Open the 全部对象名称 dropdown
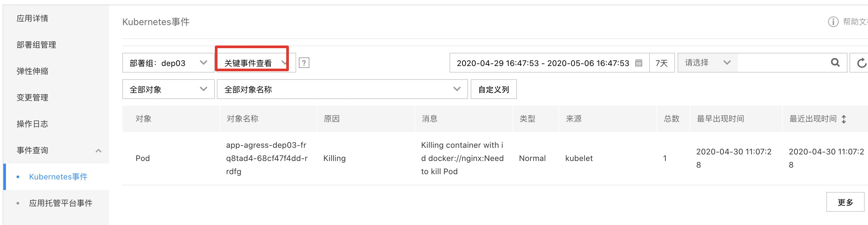868x225 pixels. pyautogui.click(x=342, y=89)
